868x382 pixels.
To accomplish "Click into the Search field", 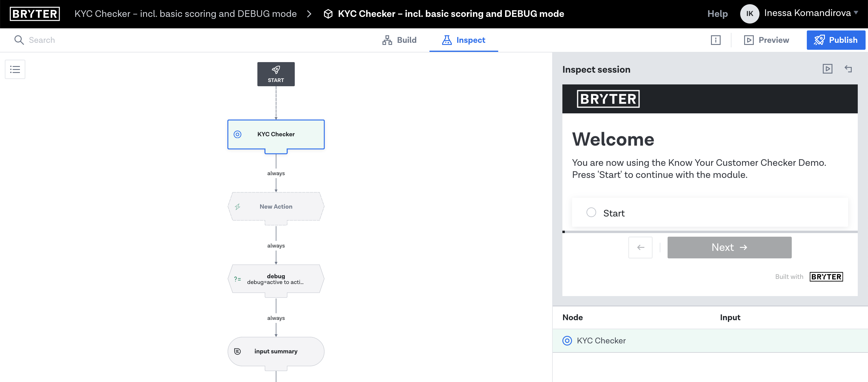I will point(42,40).
